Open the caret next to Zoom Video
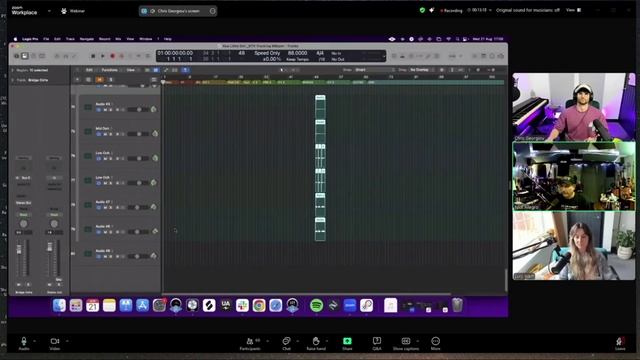 point(67,341)
